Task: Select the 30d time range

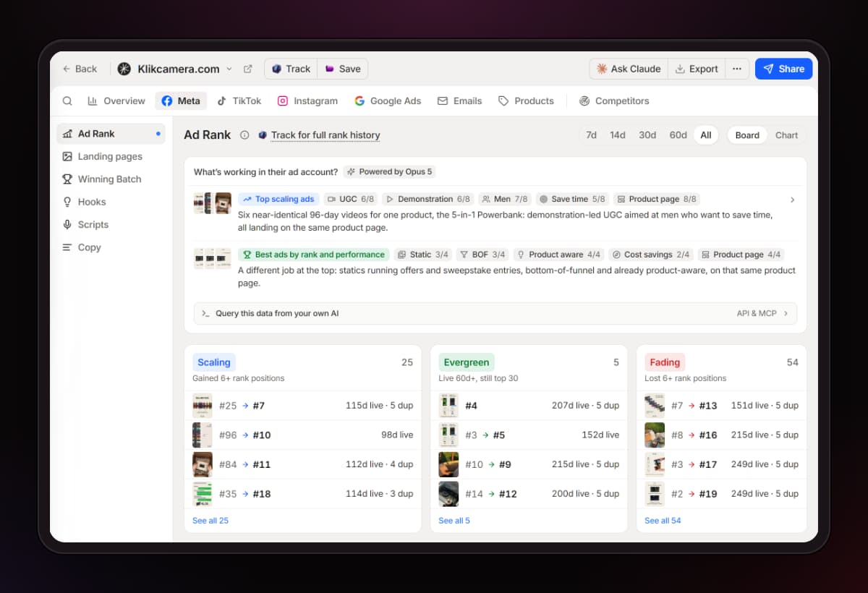Action: [647, 135]
